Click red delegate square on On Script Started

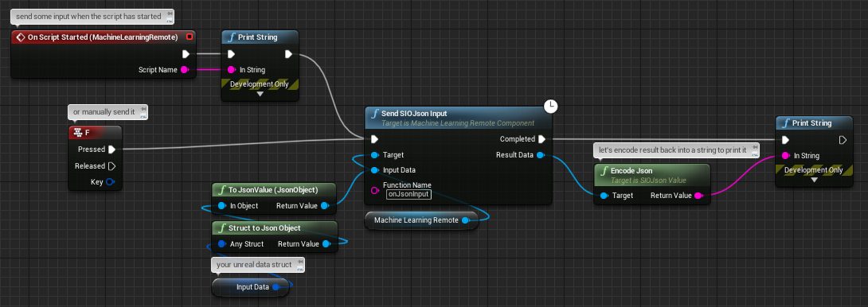[190, 37]
